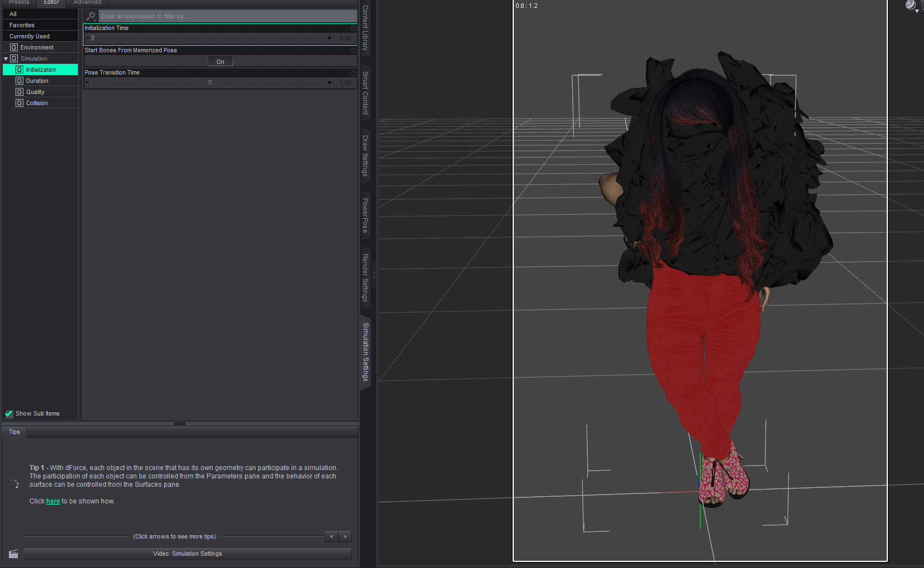Click the Video: Simulation Settings button
The image size is (924, 568).
(x=188, y=554)
